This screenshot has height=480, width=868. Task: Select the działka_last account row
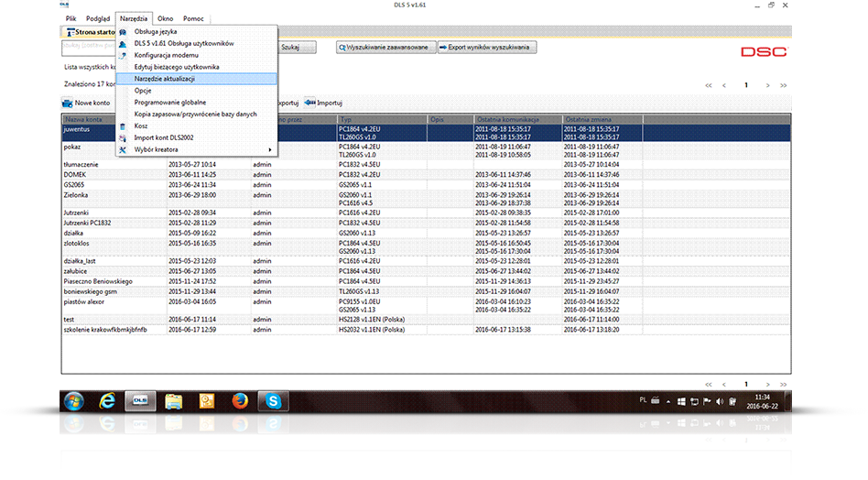pos(426,261)
